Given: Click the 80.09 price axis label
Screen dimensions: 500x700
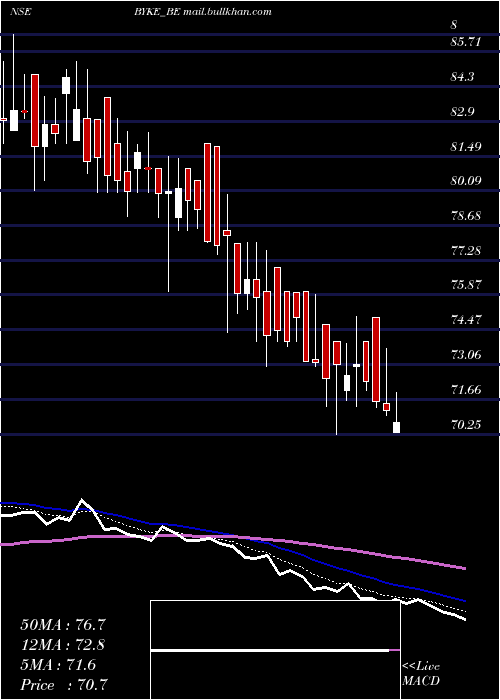Looking at the screenshot, I should click(x=466, y=181).
